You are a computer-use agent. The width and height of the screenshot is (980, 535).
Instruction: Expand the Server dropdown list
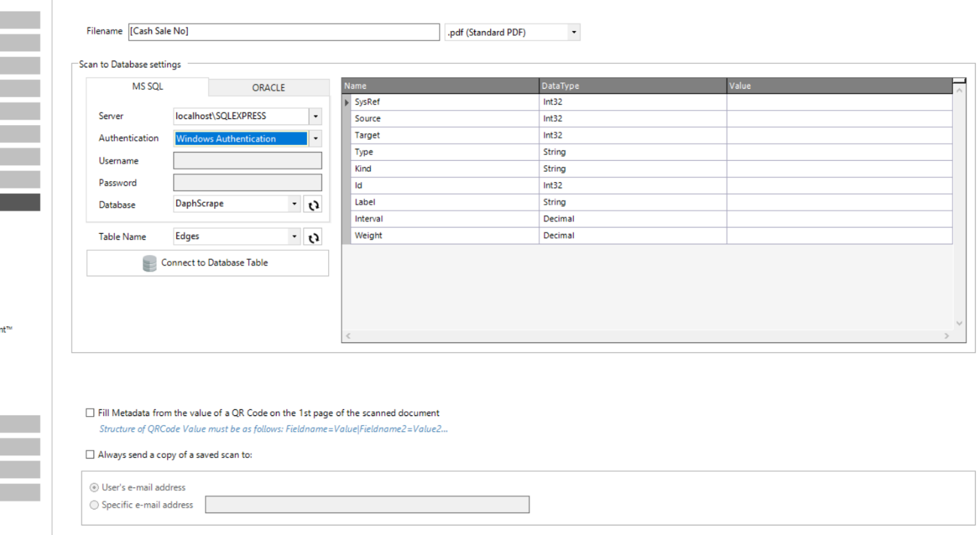(x=315, y=116)
